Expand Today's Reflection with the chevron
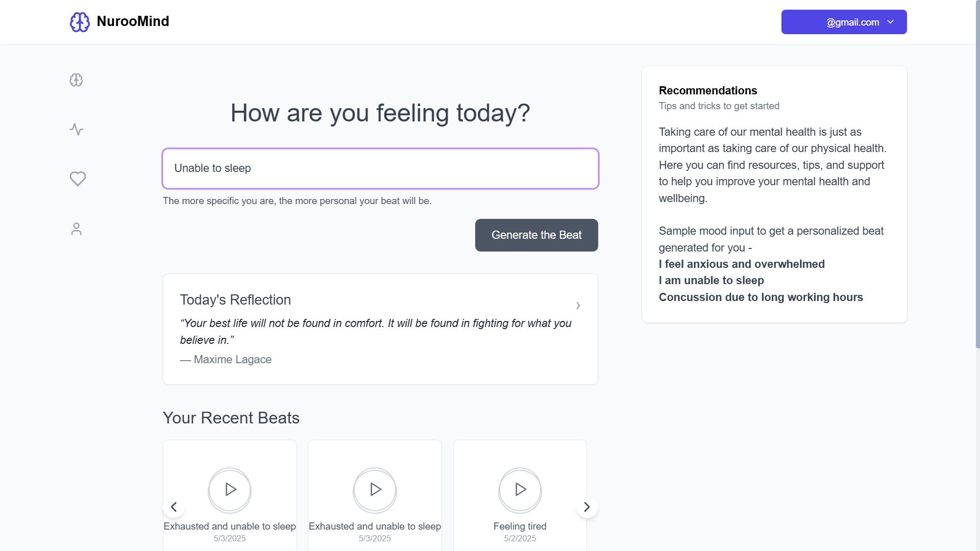980x551 pixels. (578, 305)
